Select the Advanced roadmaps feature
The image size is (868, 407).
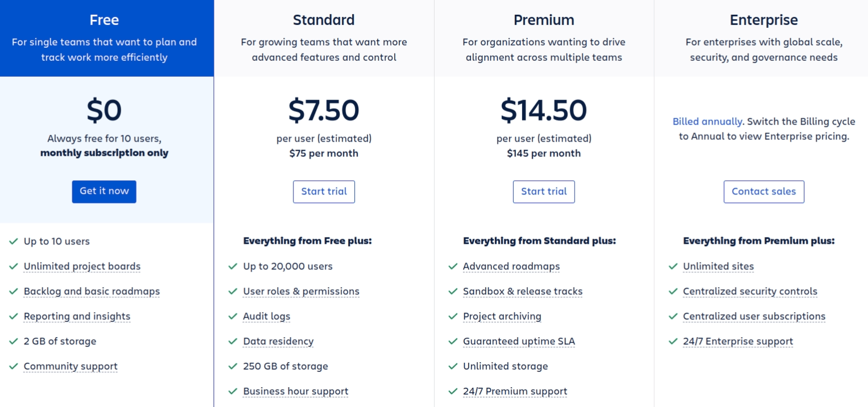511,266
